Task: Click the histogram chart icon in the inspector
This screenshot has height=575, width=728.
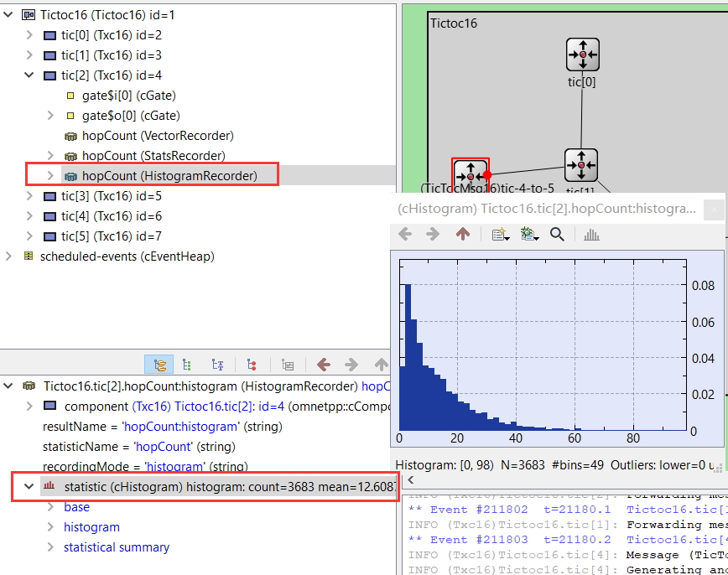Action: 590,235
